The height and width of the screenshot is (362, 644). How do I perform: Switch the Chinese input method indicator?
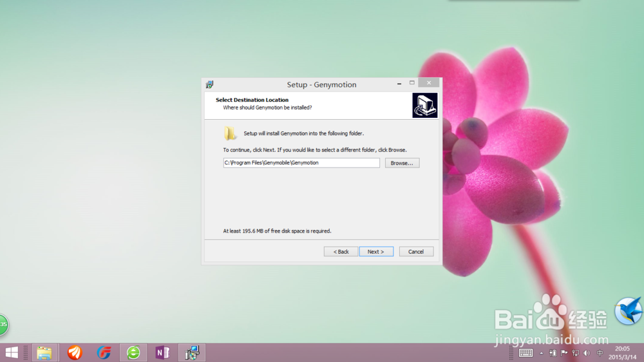point(600,353)
